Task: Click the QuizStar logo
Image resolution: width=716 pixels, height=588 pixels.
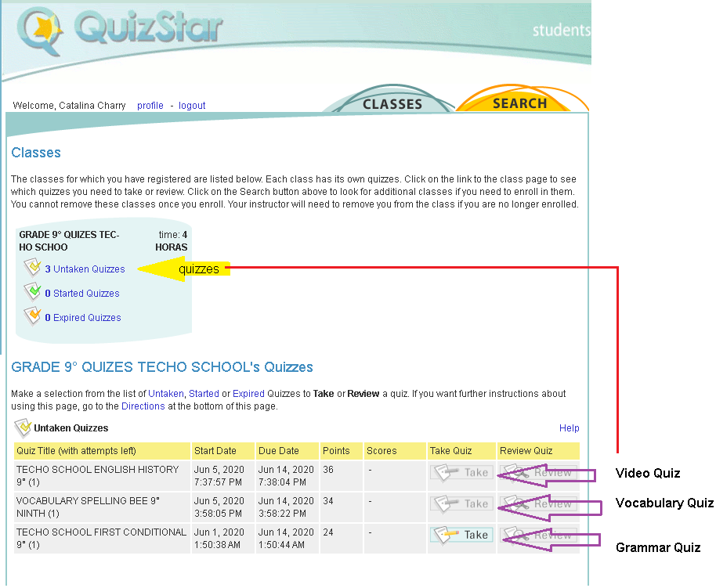Action: coord(120,30)
